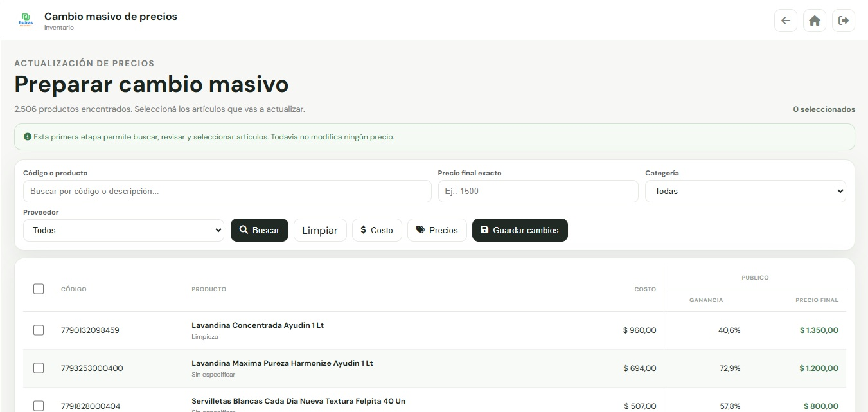The width and height of the screenshot is (868, 412).
Task: Click product Lavandina Concentrada Ayudin 1 Lt
Action: [x=258, y=325]
